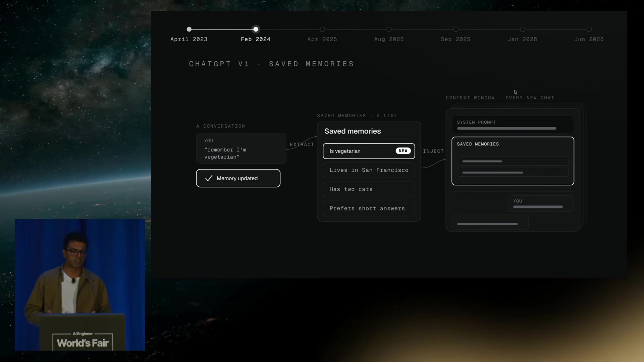Click the "Feb 2024" date label

coord(256,39)
